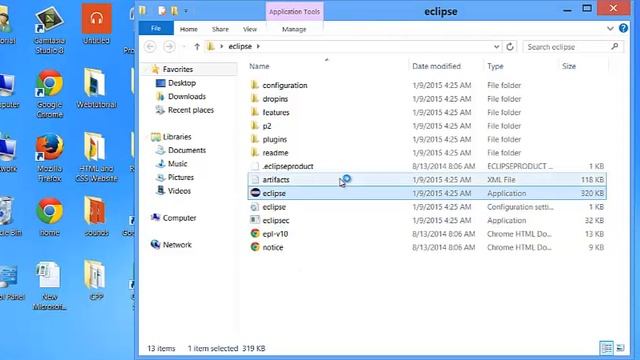Select the features folder icon
The image size is (640, 360).
point(255,112)
